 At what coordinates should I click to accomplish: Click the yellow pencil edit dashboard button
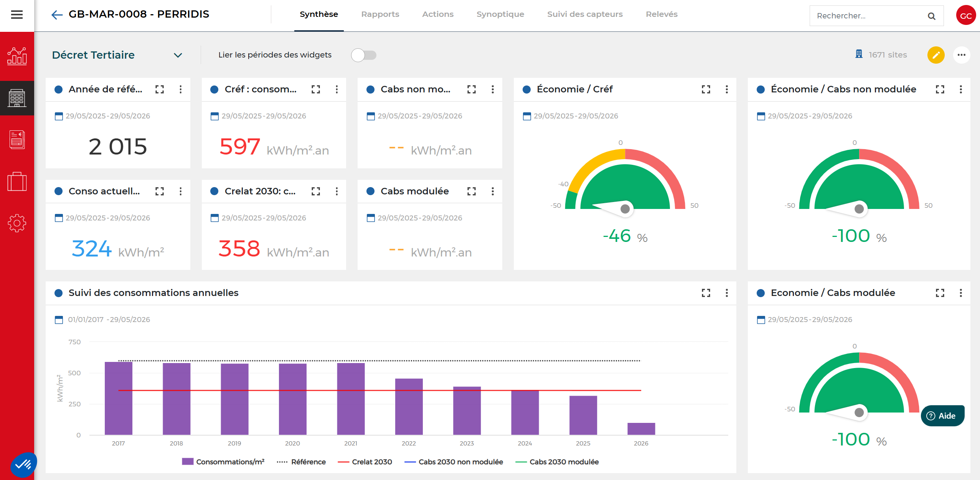(x=936, y=55)
